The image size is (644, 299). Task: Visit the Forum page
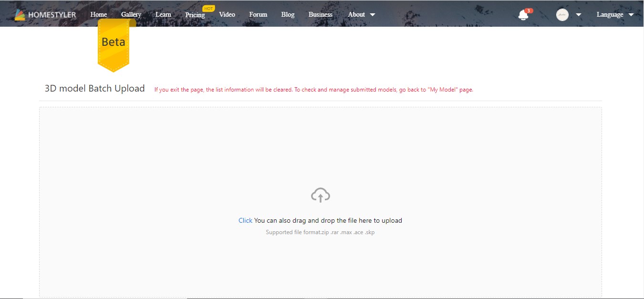pyautogui.click(x=258, y=14)
